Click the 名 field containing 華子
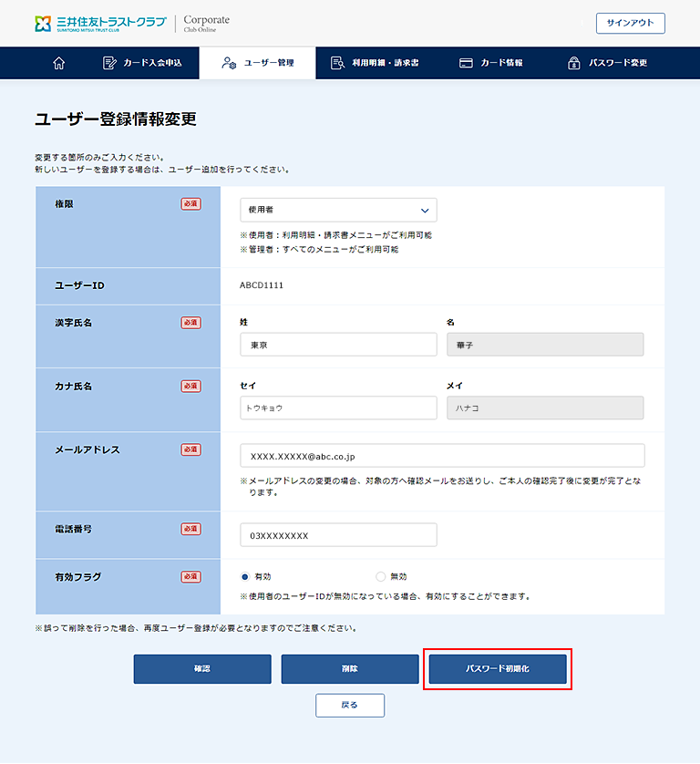 (545, 345)
